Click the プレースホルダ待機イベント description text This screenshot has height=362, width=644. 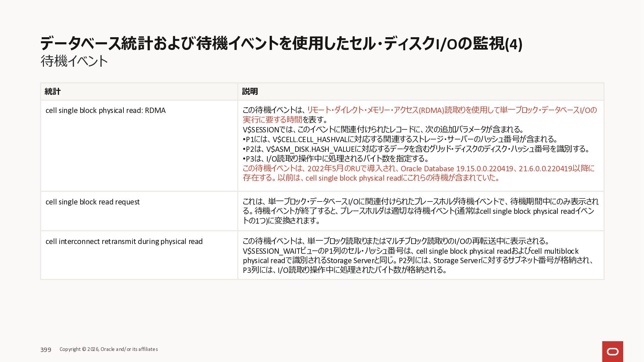point(420,211)
